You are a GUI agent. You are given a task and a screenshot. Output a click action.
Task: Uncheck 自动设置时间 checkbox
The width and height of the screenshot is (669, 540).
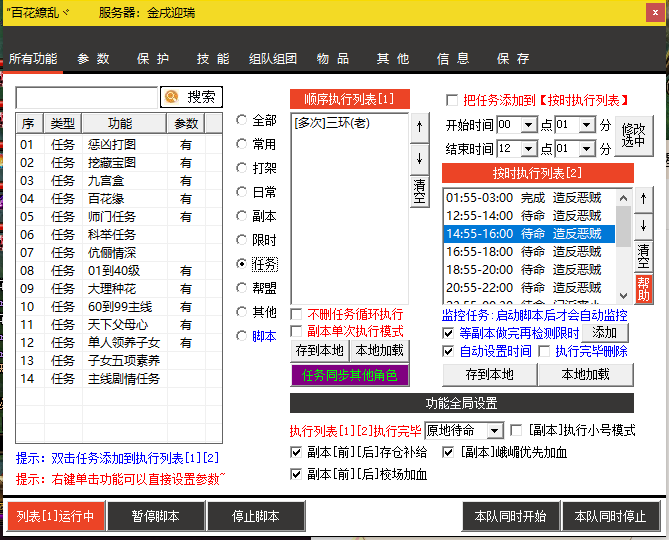tap(448, 351)
